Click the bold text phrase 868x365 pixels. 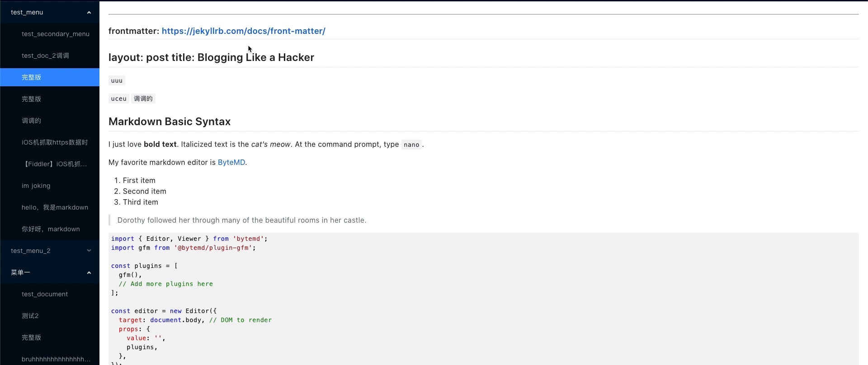click(x=160, y=144)
